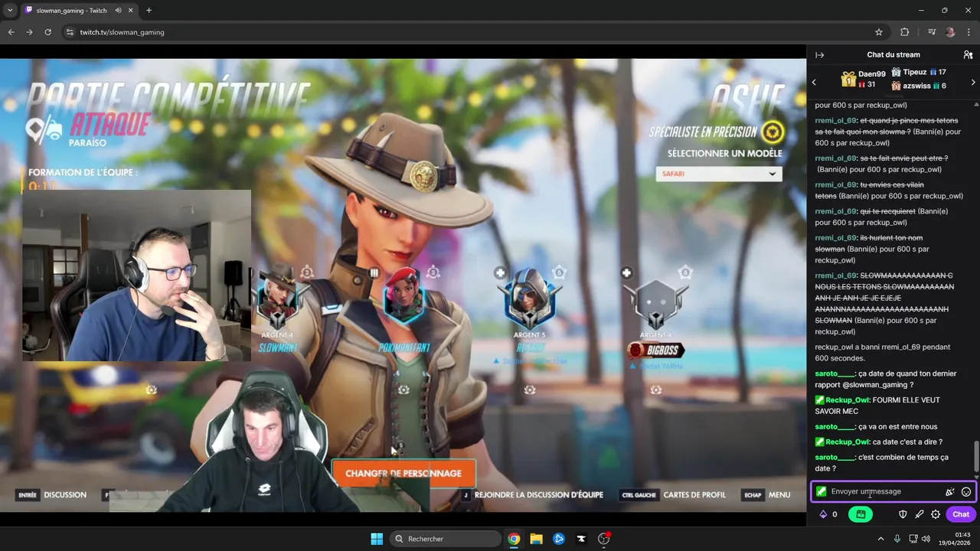Open Chrome from the taskbar
Viewport: 980px width, 551px height.
514,539
